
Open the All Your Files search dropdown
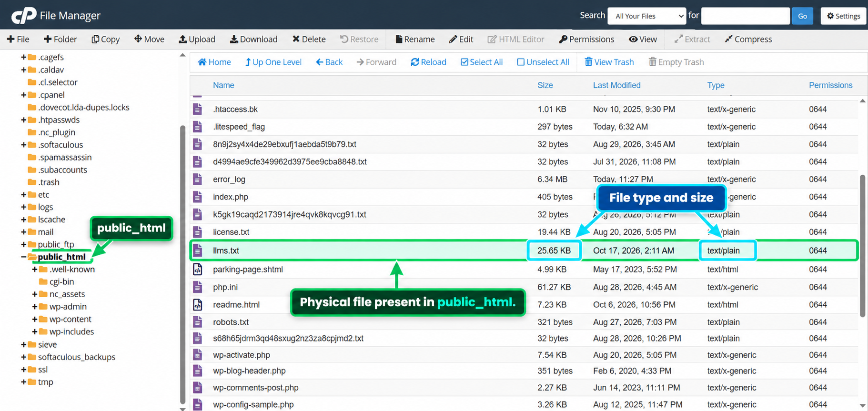pos(646,16)
